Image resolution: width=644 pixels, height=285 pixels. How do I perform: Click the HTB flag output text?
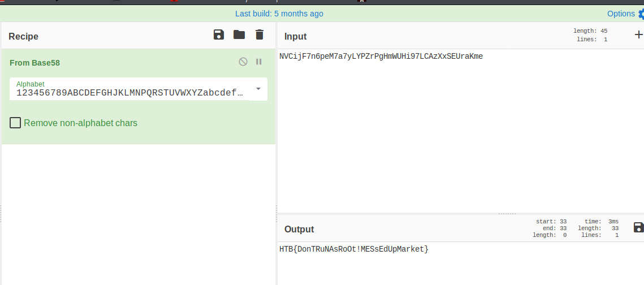click(354, 249)
